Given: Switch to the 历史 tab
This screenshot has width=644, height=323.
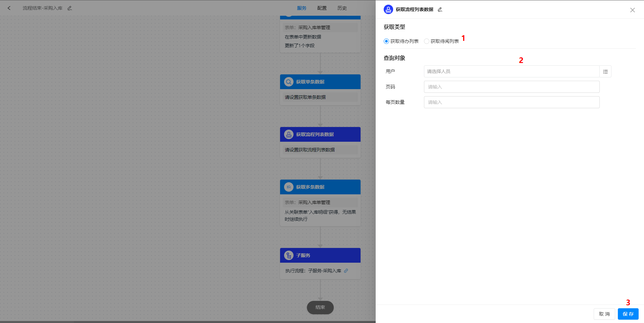Looking at the screenshot, I should 342,8.
